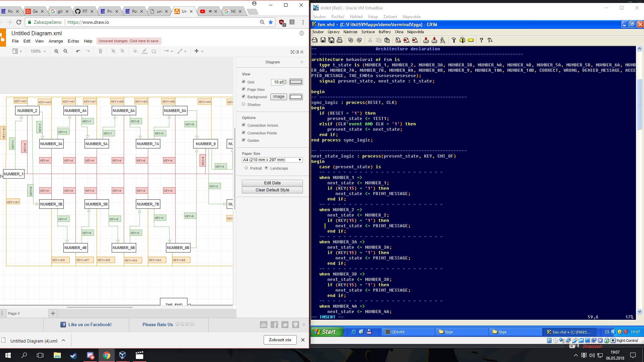Viewport: 644px width, 362px height.
Task: Open draw.io Arrange menu
Action: pos(56,41)
